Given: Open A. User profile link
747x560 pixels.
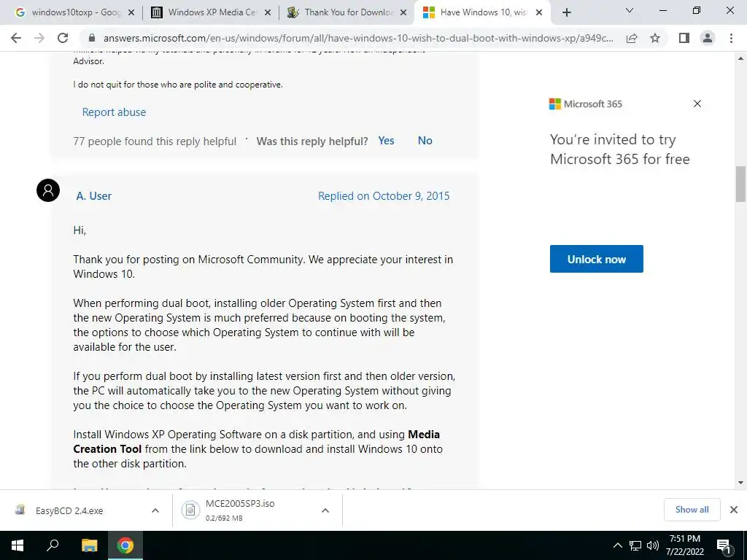Looking at the screenshot, I should click(94, 195).
